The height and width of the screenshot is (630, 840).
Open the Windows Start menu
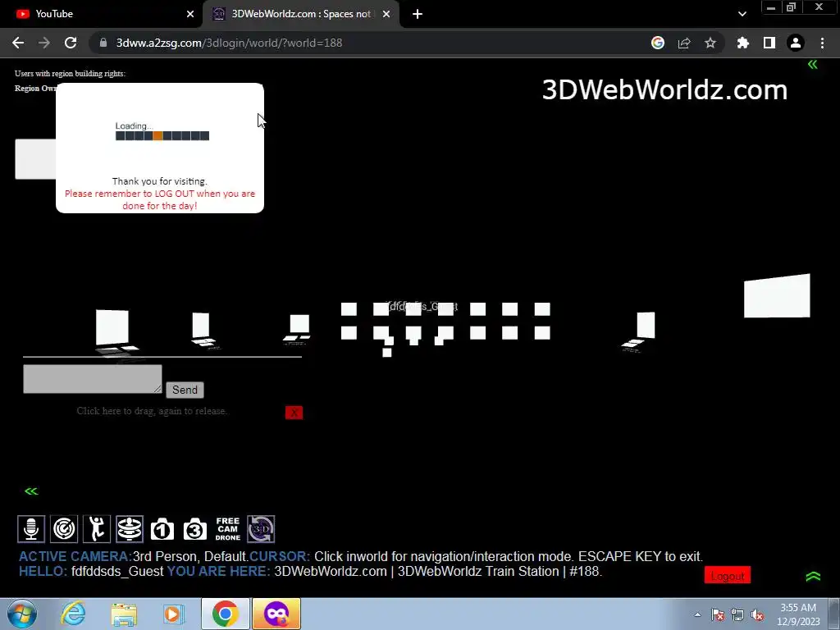coord(21,614)
